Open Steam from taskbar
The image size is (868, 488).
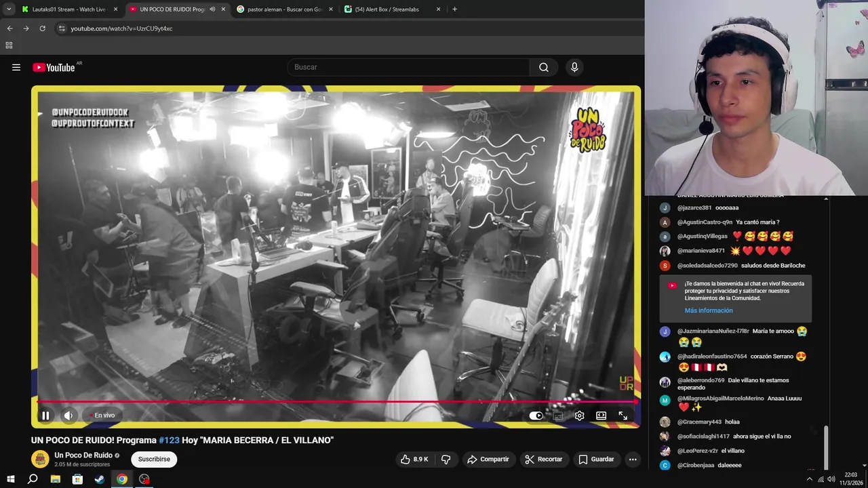pos(100,479)
